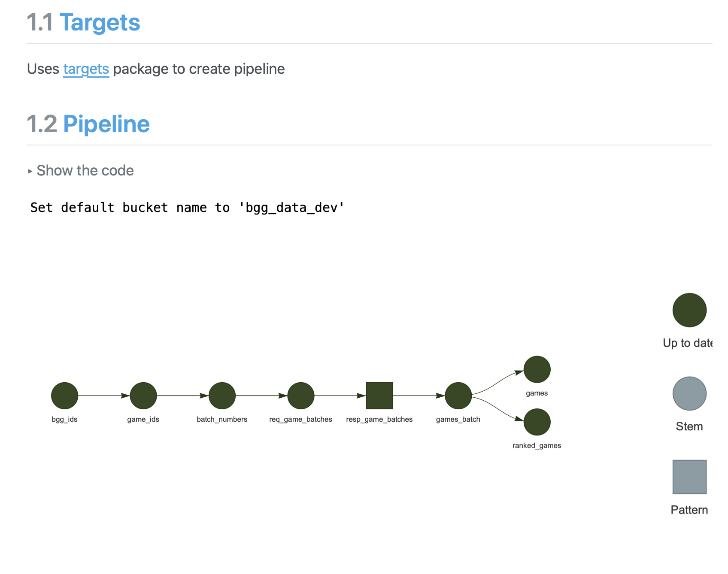Click the Up to date legend circle
This screenshot has width=728, height=574.
coord(689,310)
